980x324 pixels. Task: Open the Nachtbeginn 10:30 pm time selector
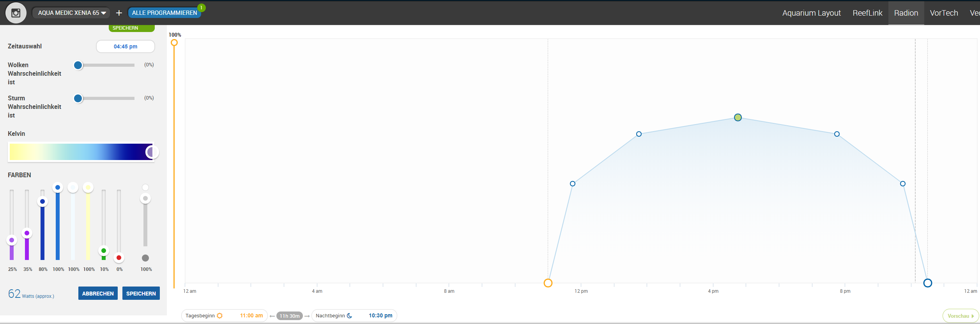pyautogui.click(x=380, y=316)
